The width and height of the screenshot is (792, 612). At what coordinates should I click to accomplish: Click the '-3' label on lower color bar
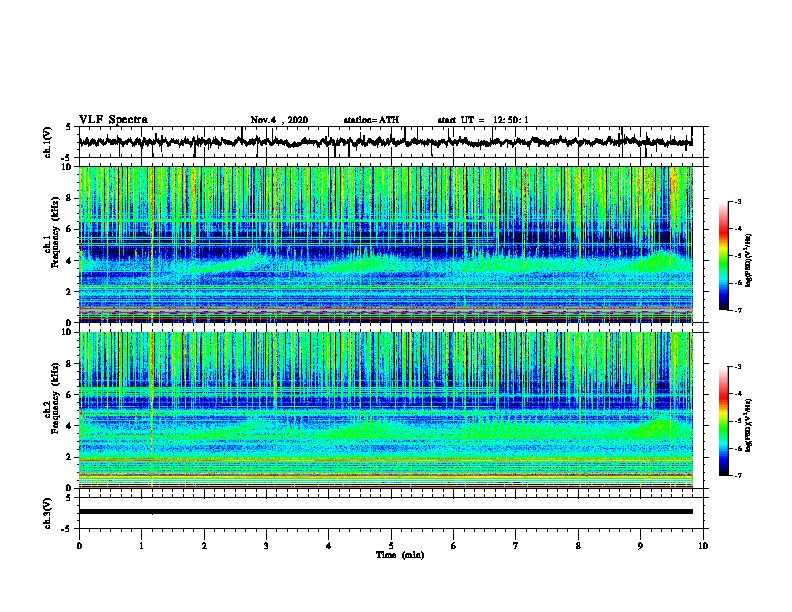click(737, 367)
